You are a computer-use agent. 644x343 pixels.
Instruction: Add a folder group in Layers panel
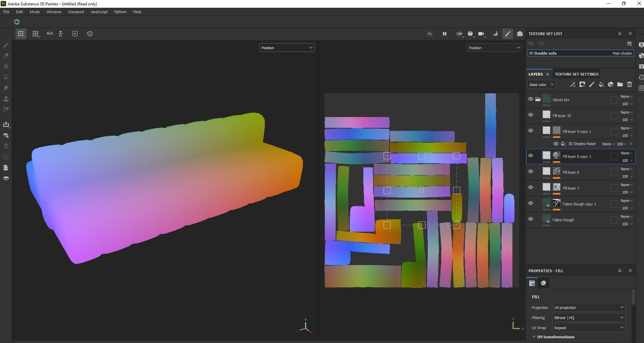point(620,85)
